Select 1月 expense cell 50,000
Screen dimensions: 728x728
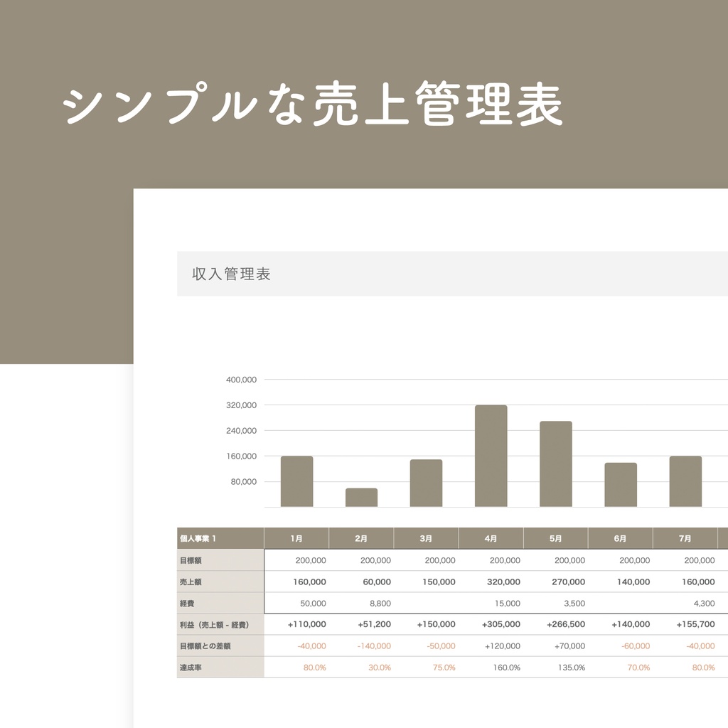coord(296,603)
